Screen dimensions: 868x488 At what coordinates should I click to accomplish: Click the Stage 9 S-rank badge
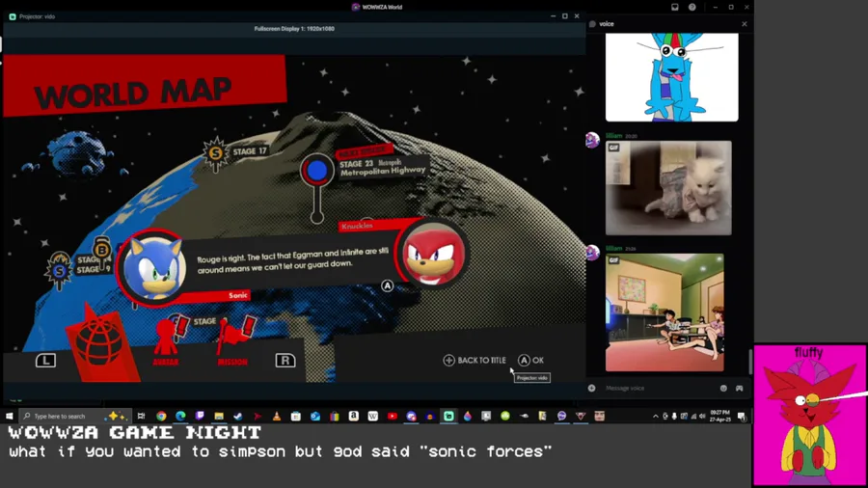pos(59,271)
